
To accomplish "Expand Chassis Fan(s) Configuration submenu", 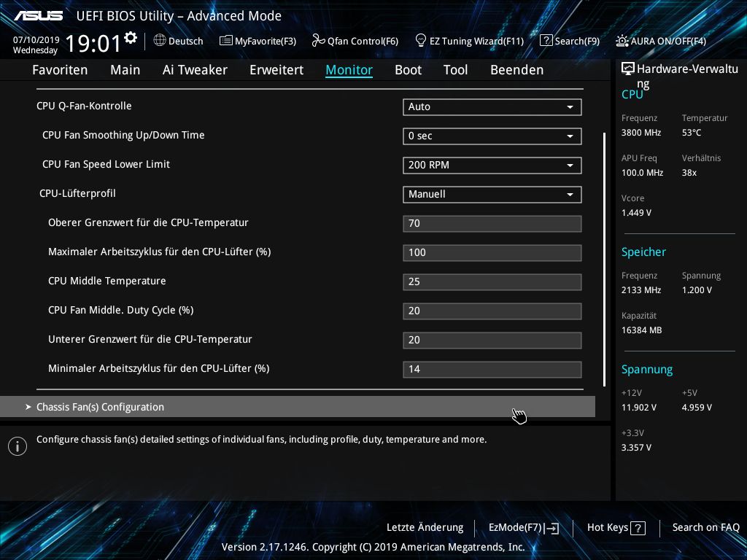I will (x=298, y=407).
